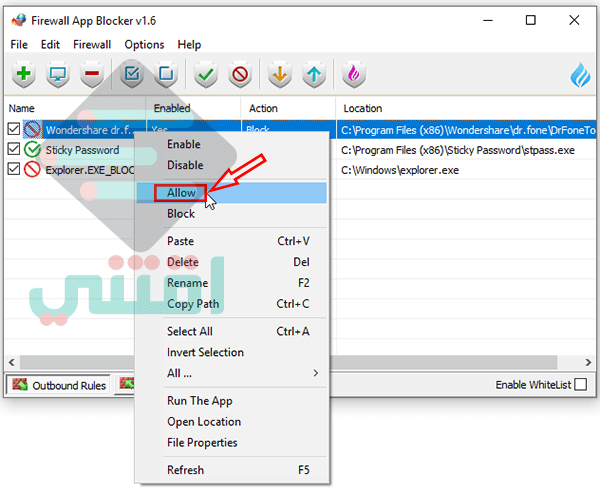Click the horizontal scrollbar right arrow
The image size is (600, 494).
point(588,362)
